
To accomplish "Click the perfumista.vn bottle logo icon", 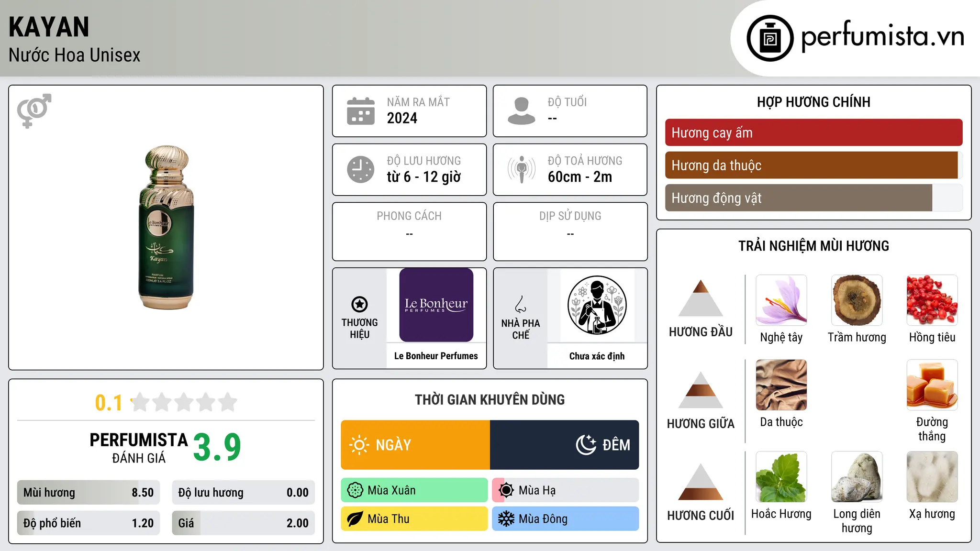I will tap(770, 38).
